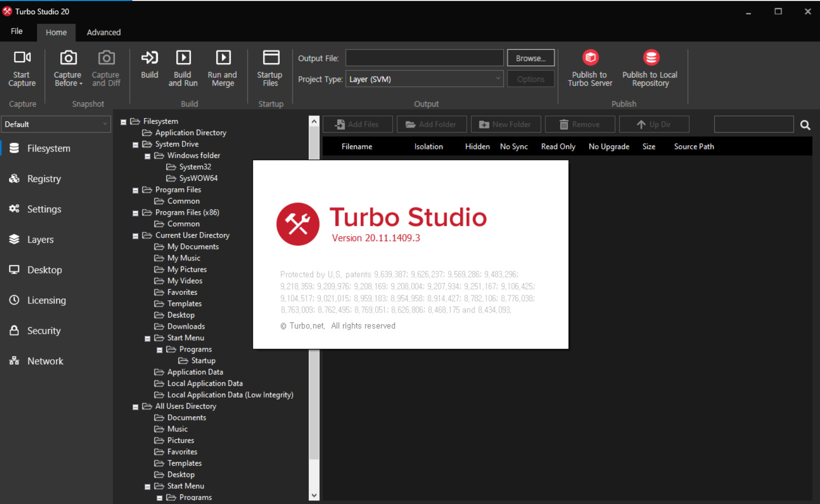Click the Output File text field
The width and height of the screenshot is (820, 504).
coord(425,58)
